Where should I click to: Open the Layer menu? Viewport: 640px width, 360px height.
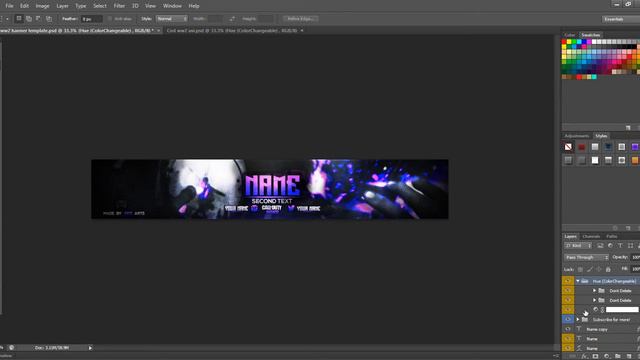(x=62, y=6)
